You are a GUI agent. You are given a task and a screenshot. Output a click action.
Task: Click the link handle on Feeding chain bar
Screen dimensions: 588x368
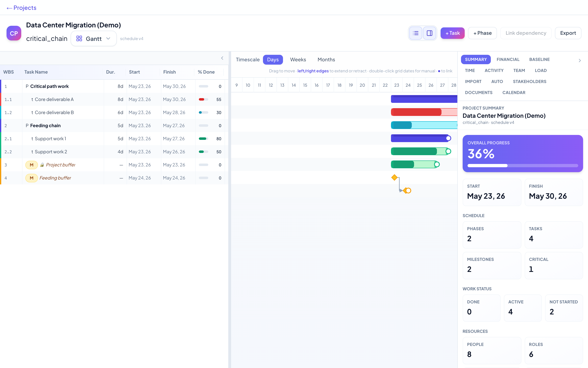449,138
